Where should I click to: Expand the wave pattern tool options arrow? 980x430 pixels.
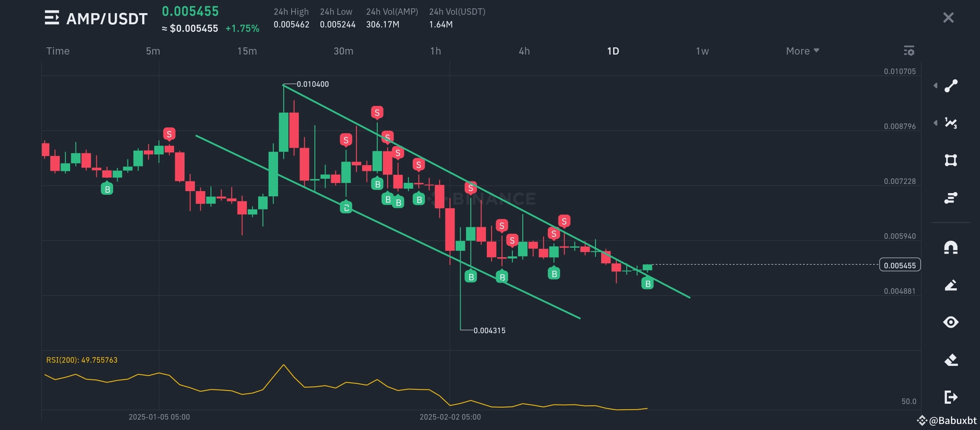pyautogui.click(x=935, y=123)
